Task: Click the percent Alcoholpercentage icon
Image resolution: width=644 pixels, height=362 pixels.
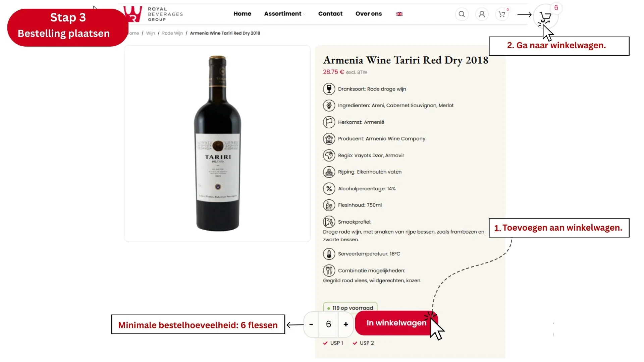Action: (x=329, y=188)
